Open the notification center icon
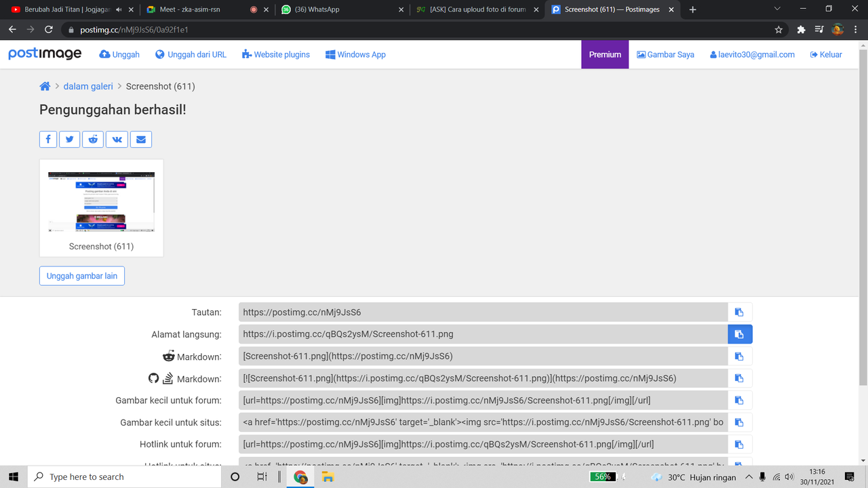868x488 pixels. [x=849, y=477]
